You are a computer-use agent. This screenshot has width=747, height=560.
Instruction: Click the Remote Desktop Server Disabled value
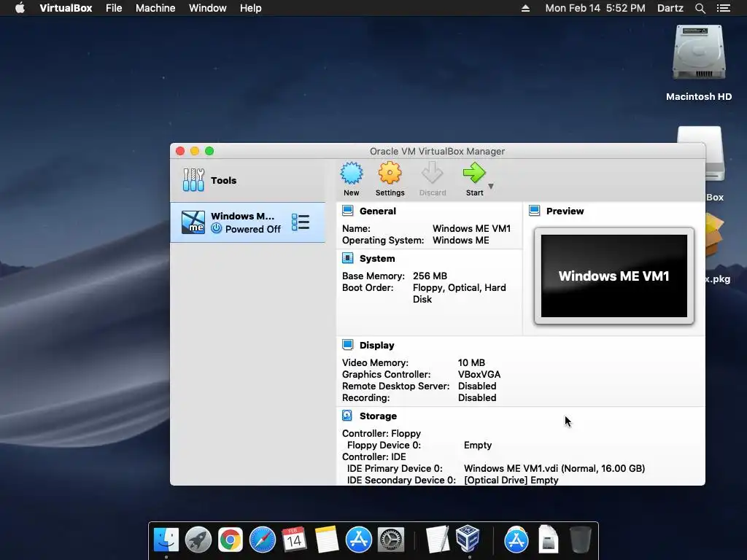477,386
